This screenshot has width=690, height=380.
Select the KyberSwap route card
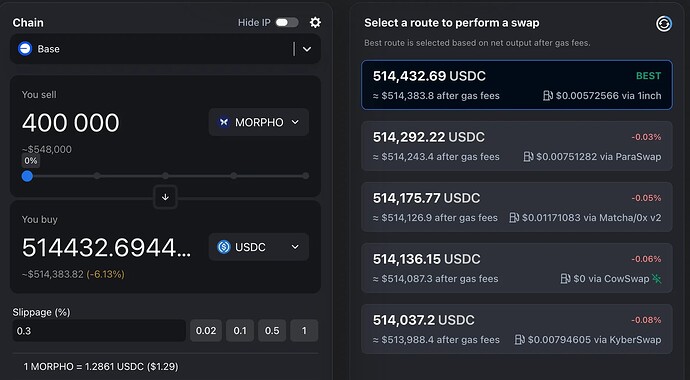coord(517,329)
